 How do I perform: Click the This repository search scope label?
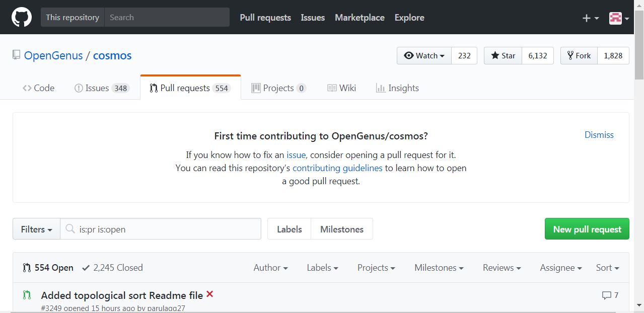[73, 17]
